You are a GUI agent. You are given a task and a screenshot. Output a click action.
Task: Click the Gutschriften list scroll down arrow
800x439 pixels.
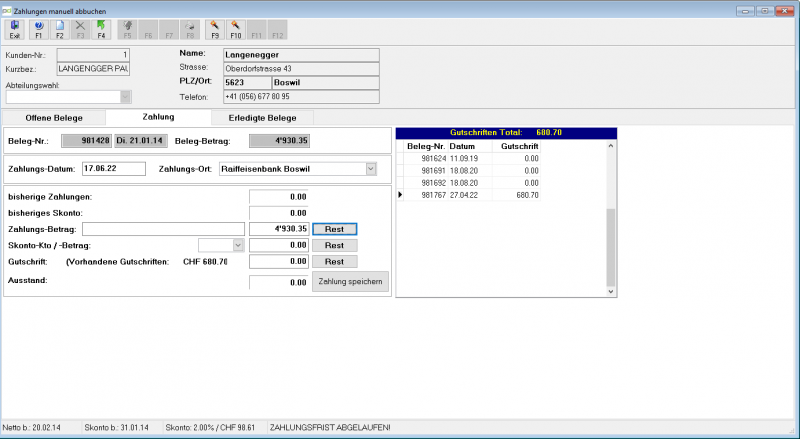coord(611,291)
